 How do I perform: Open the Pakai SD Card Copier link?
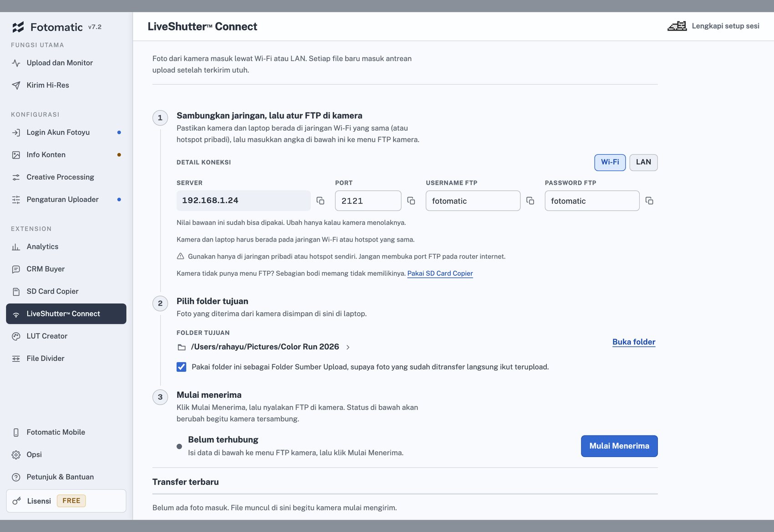click(x=440, y=274)
